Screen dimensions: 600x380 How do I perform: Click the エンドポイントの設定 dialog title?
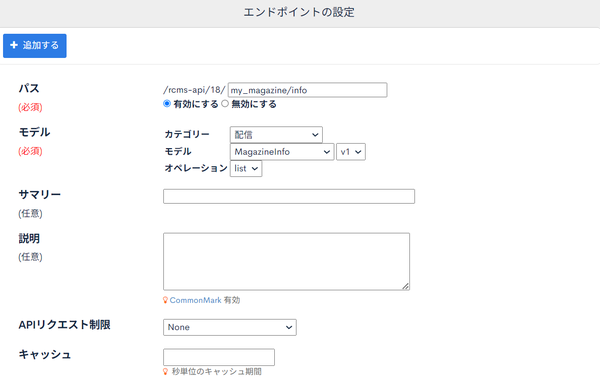(299, 12)
